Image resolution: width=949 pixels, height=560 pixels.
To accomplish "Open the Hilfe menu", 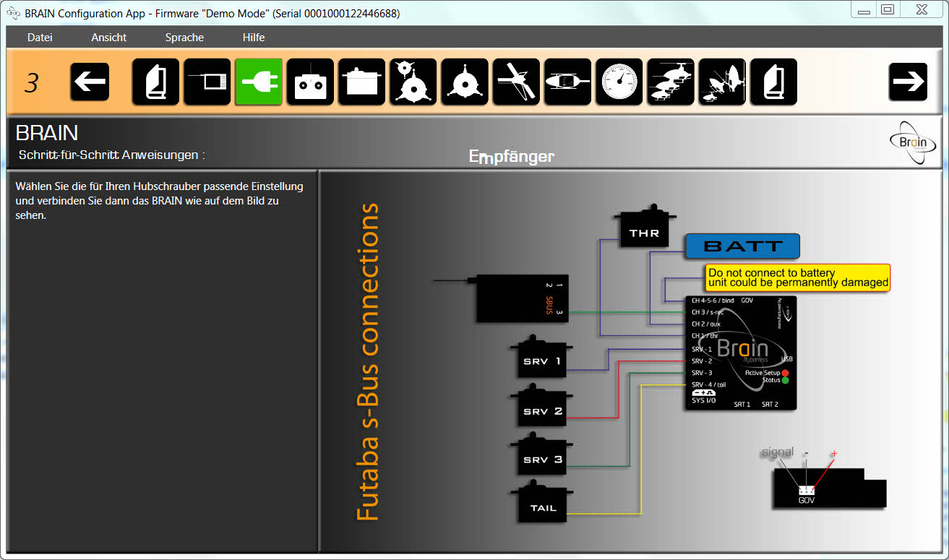I will click(254, 37).
